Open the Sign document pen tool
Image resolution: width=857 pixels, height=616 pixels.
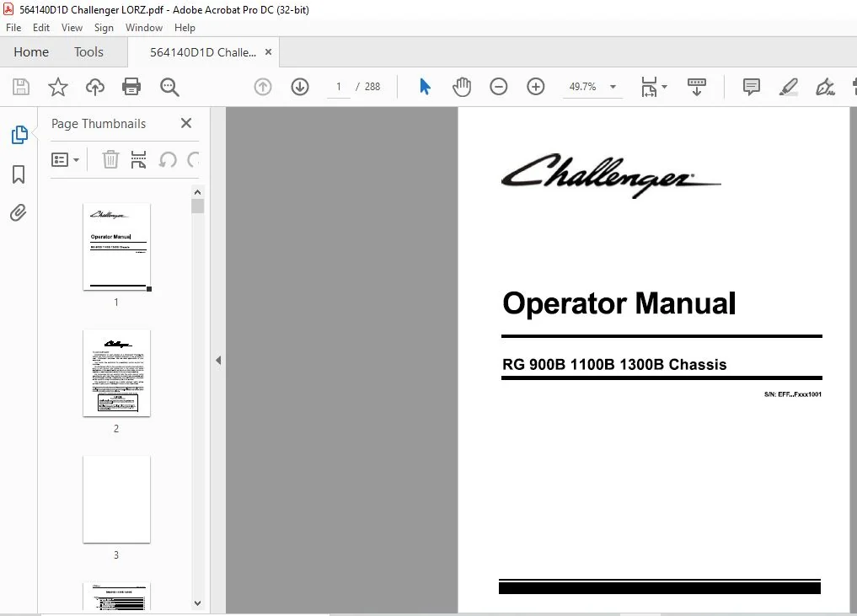(x=825, y=87)
